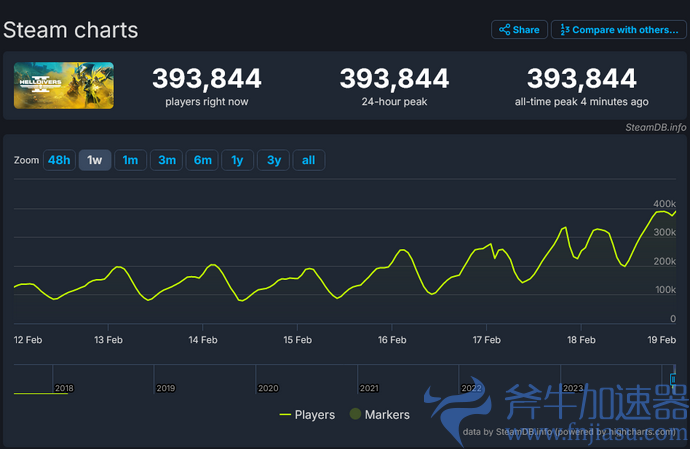Choose the 3m zoom option

coord(166,160)
